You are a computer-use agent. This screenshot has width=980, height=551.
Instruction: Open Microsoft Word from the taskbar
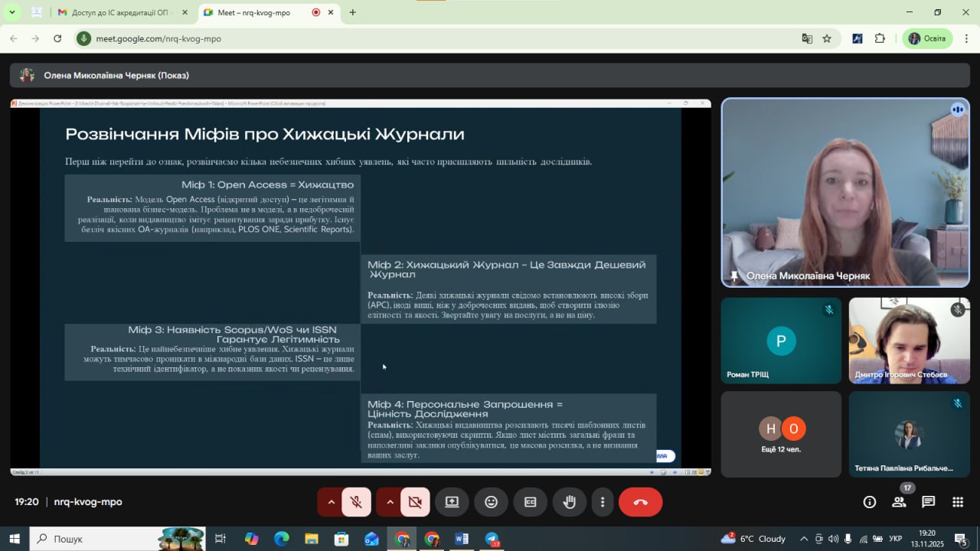click(x=461, y=539)
